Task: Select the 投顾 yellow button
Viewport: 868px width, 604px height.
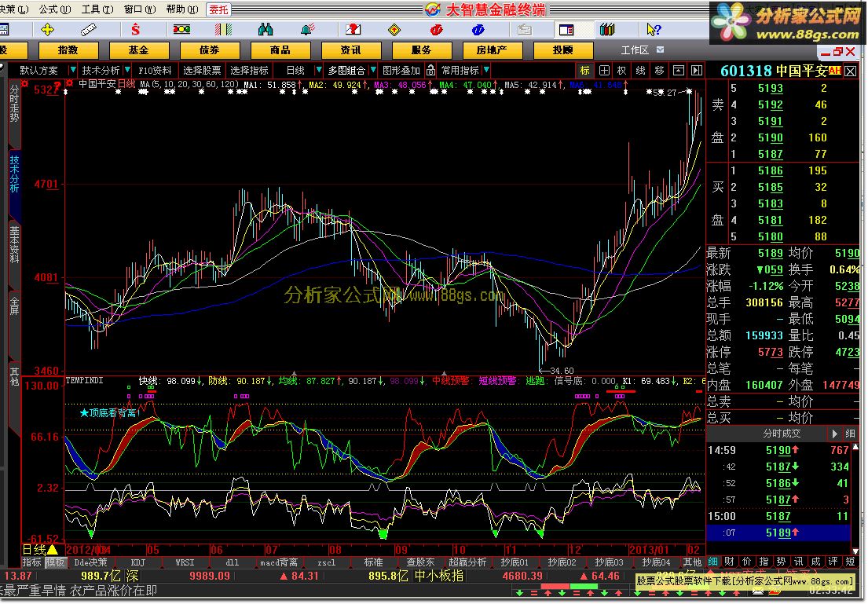Action: pyautogui.click(x=562, y=50)
